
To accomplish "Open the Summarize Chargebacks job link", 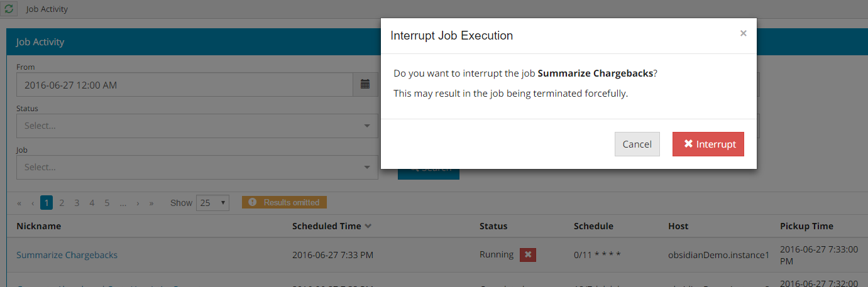I will [x=67, y=255].
